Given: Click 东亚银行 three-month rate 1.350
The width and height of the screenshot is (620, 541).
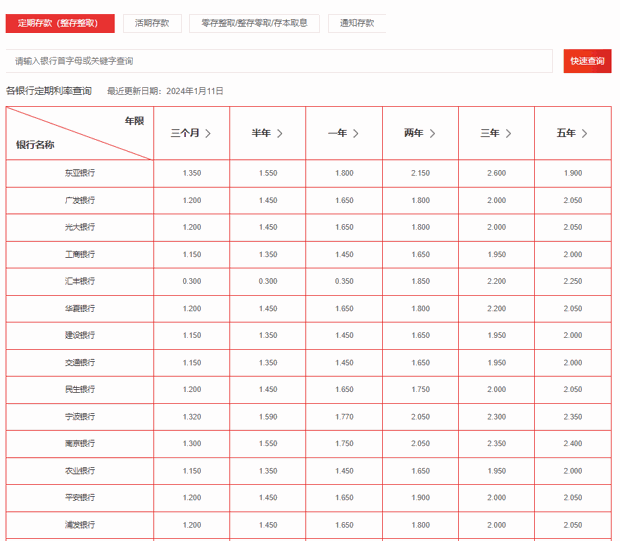Looking at the screenshot, I should point(192,173).
